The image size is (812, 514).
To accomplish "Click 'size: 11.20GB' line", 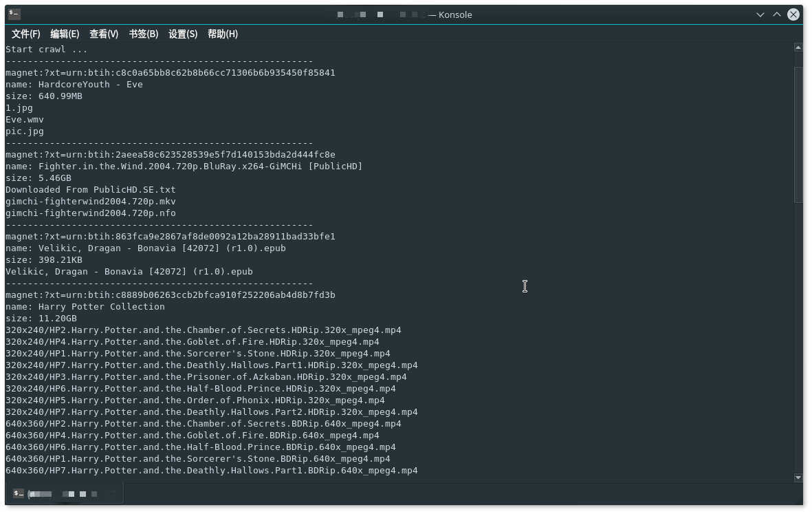I will coord(41,319).
